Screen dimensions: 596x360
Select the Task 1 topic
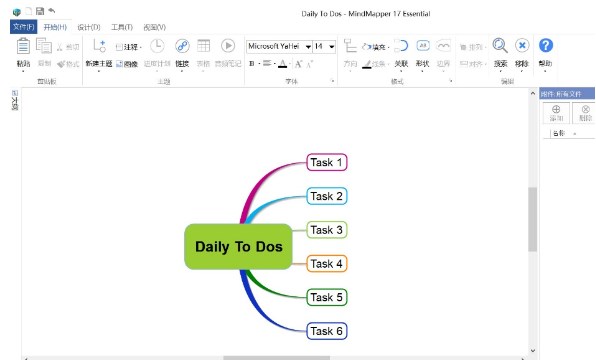point(327,162)
